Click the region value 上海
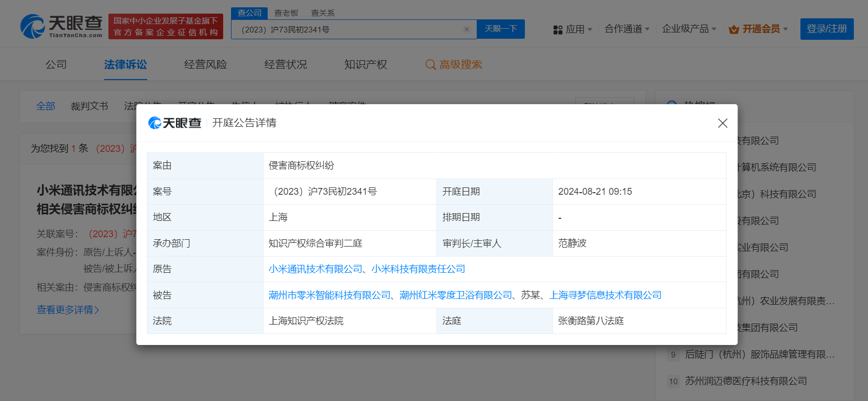This screenshot has height=401, width=868. tap(278, 217)
